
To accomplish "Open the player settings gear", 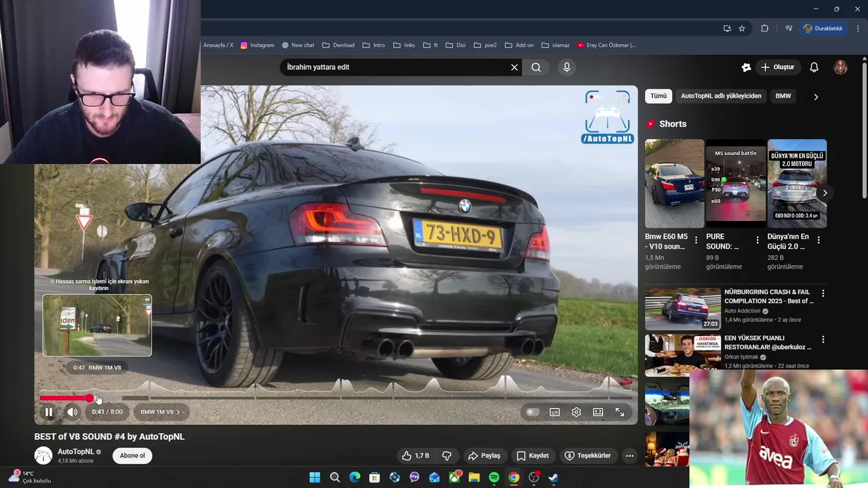I will [576, 412].
